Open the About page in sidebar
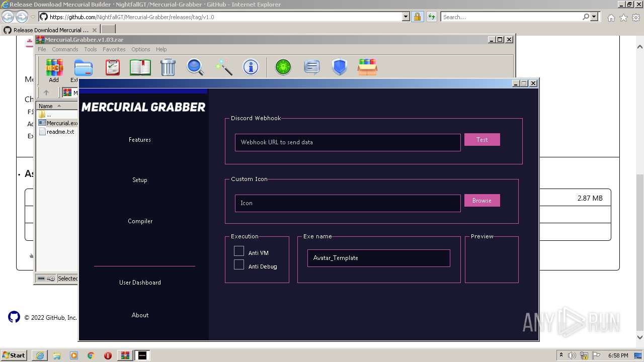This screenshot has height=362, width=644. click(140, 315)
